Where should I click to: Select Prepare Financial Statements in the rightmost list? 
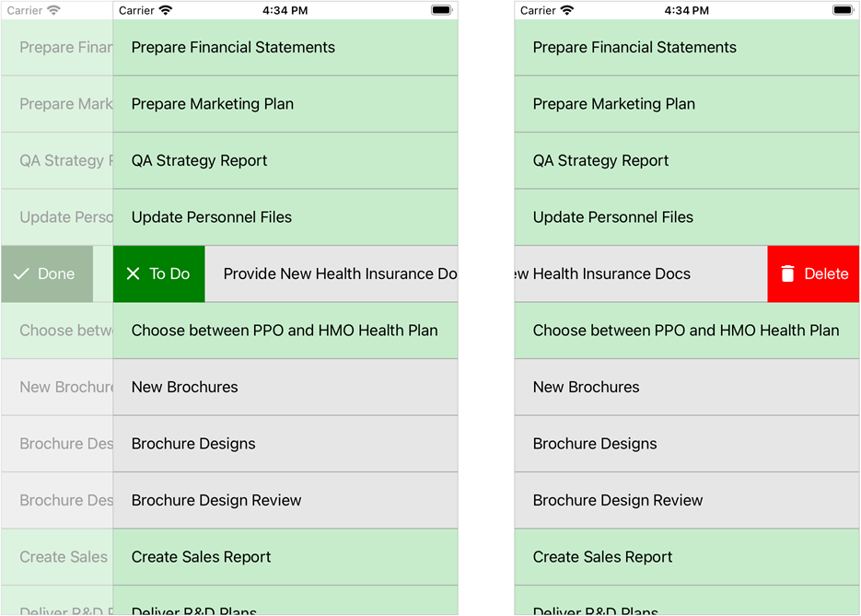[634, 48]
